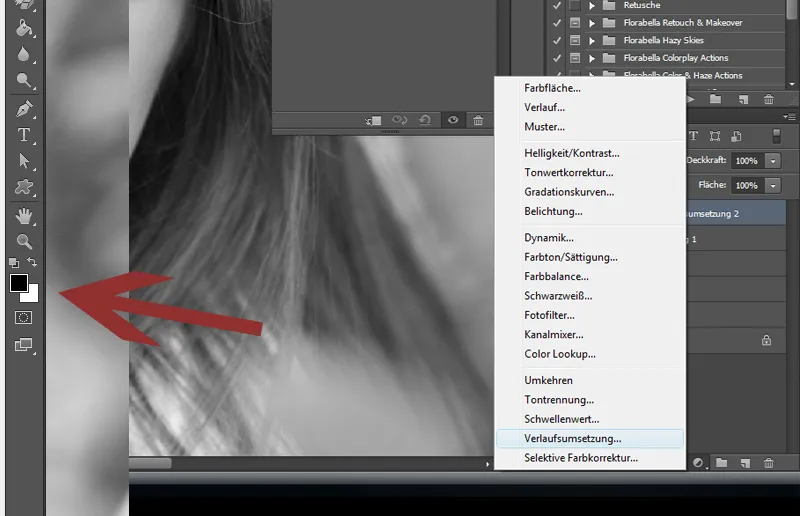800x516 pixels.
Task: Play selected action in Actions panel
Action: pos(691,100)
